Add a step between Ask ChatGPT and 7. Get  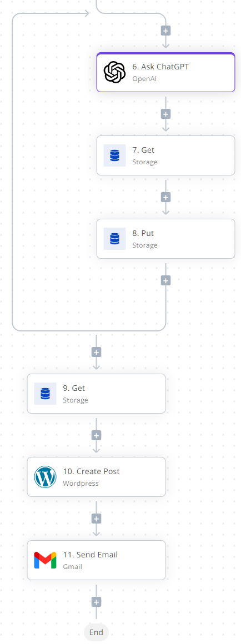click(x=166, y=114)
